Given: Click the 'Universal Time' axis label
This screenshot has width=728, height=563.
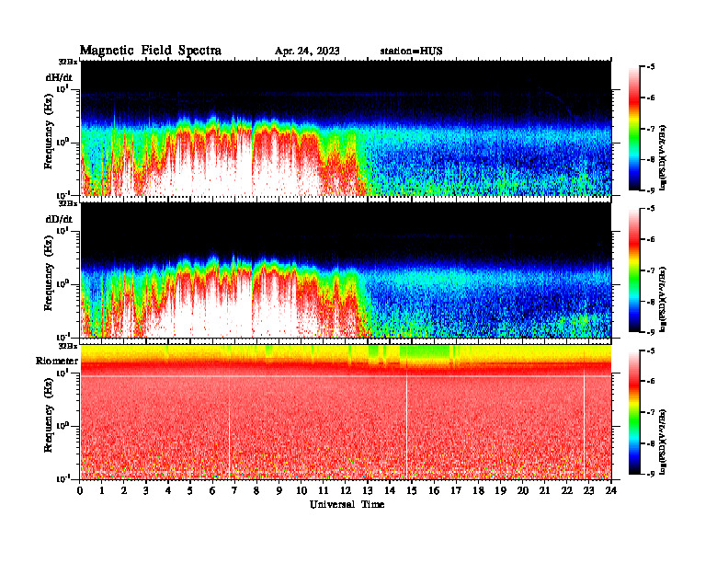Looking at the screenshot, I should (347, 504).
